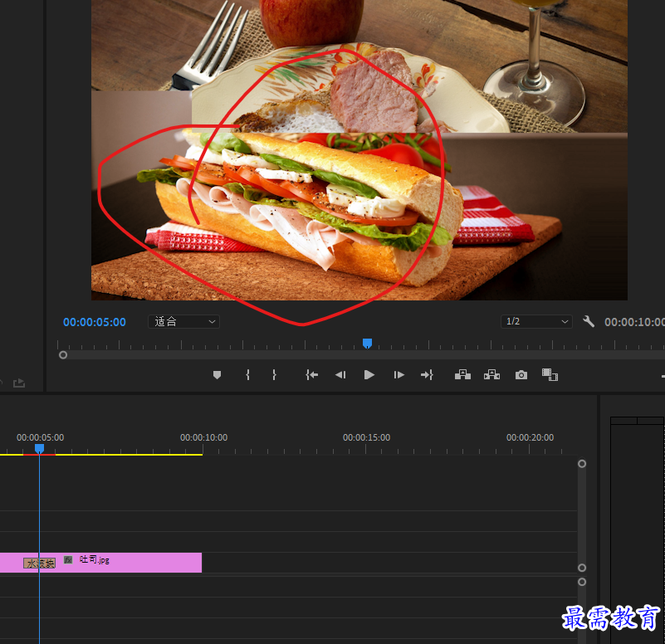Click the export share icon at left

coord(19,383)
